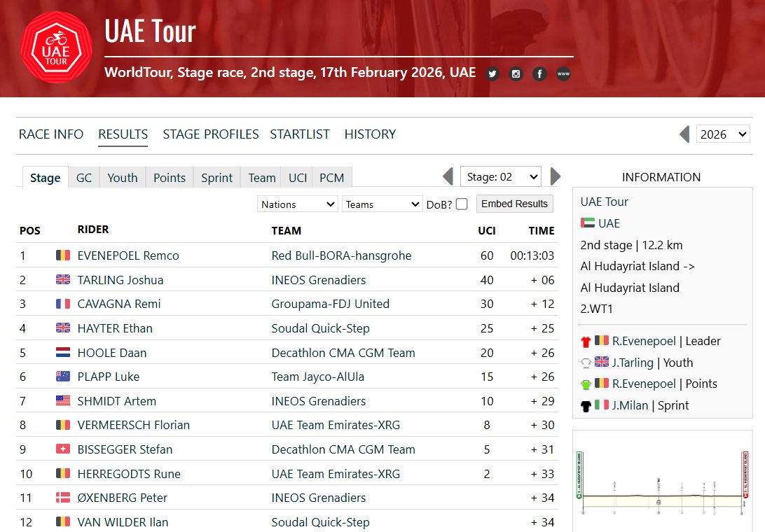
Task: Open the STARTLIST menu item
Action: tap(300, 134)
